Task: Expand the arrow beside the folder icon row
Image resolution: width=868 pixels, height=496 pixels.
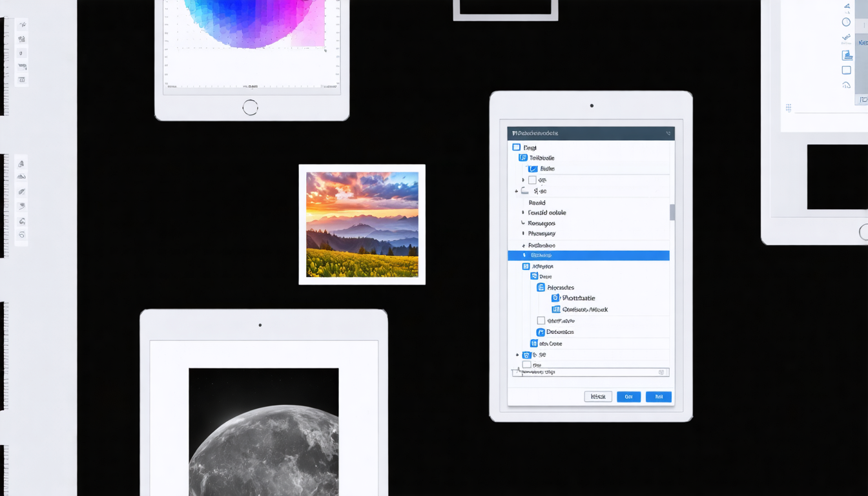Action: [x=516, y=191]
